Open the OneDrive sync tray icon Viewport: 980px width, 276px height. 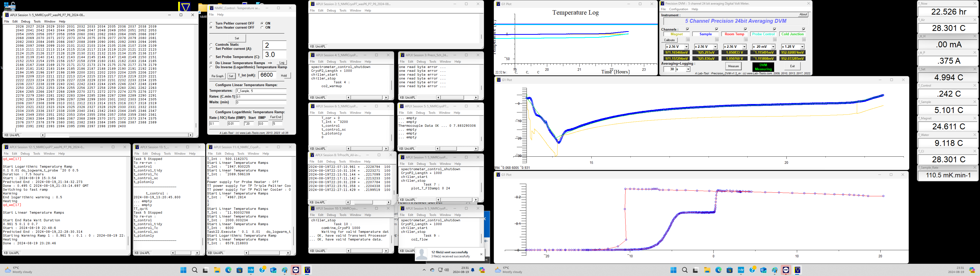(433, 270)
